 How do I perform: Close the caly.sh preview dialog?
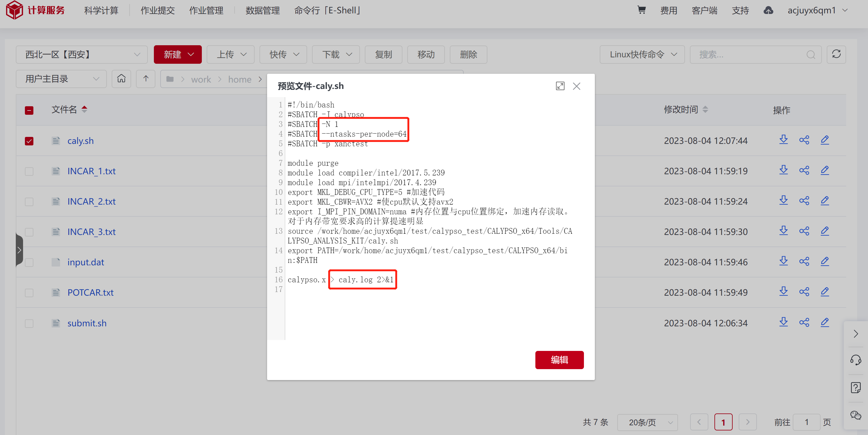click(577, 86)
